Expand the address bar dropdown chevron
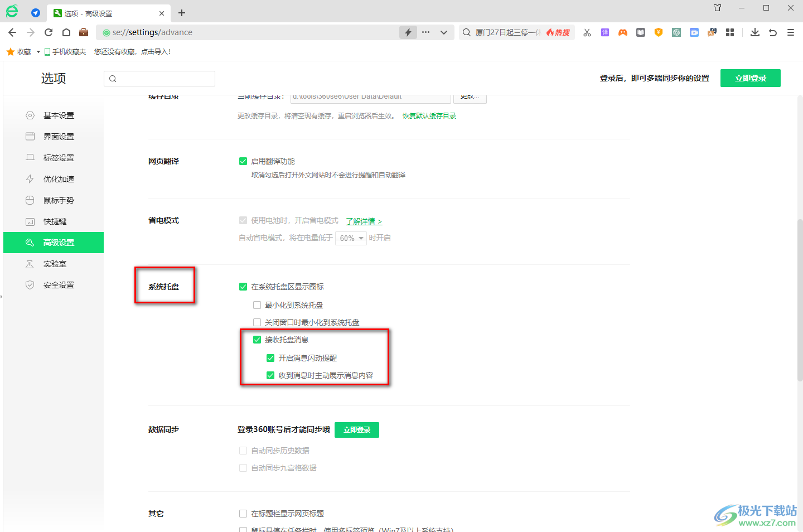Viewport: 803px width, 532px height. 444,32
